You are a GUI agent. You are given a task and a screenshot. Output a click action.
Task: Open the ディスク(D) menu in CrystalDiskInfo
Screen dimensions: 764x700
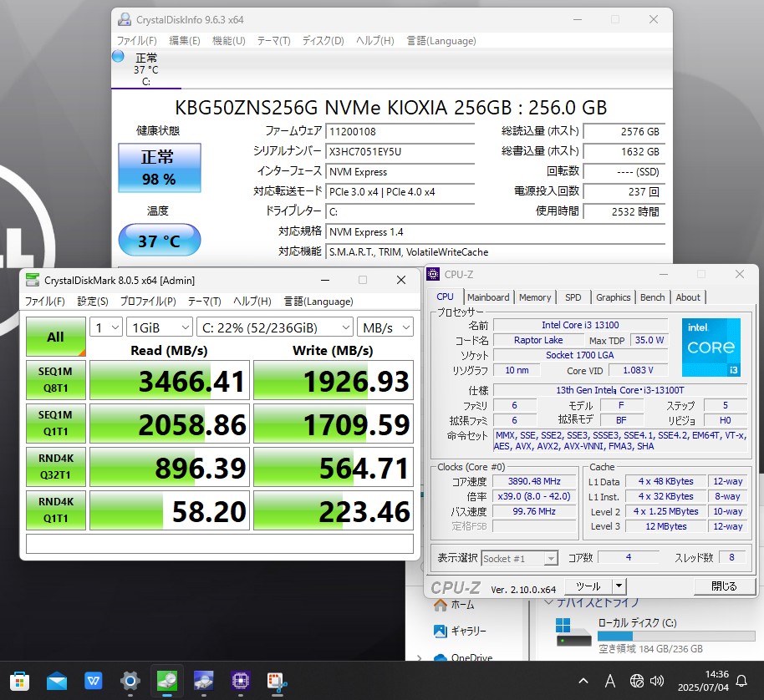323,40
